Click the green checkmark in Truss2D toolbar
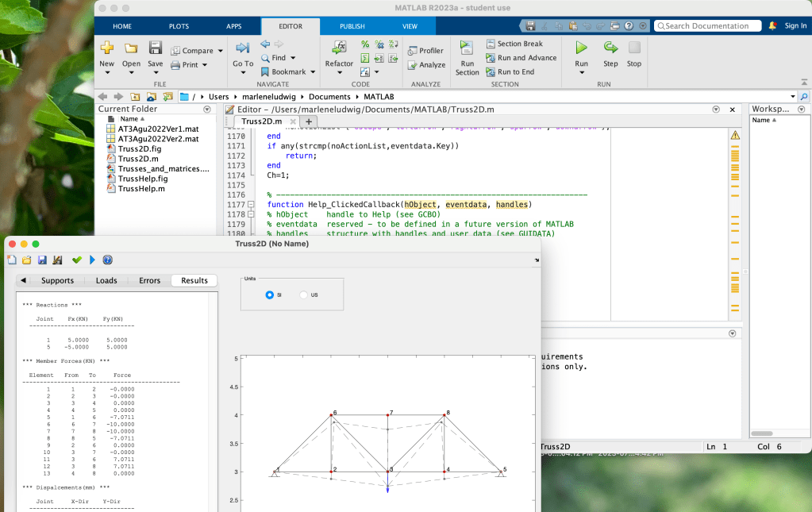812x512 pixels. point(77,260)
